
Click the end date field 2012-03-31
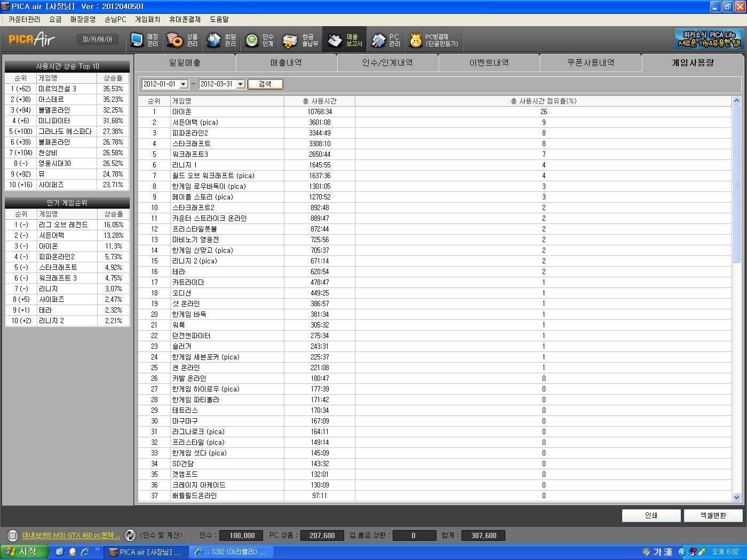point(217,84)
